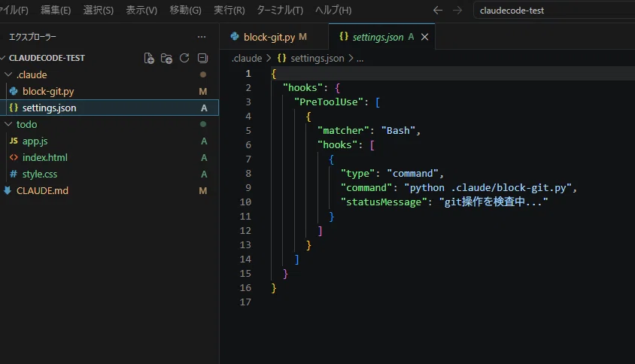
Task: Click line number 9 in the gutter
Action: [x=248, y=188]
